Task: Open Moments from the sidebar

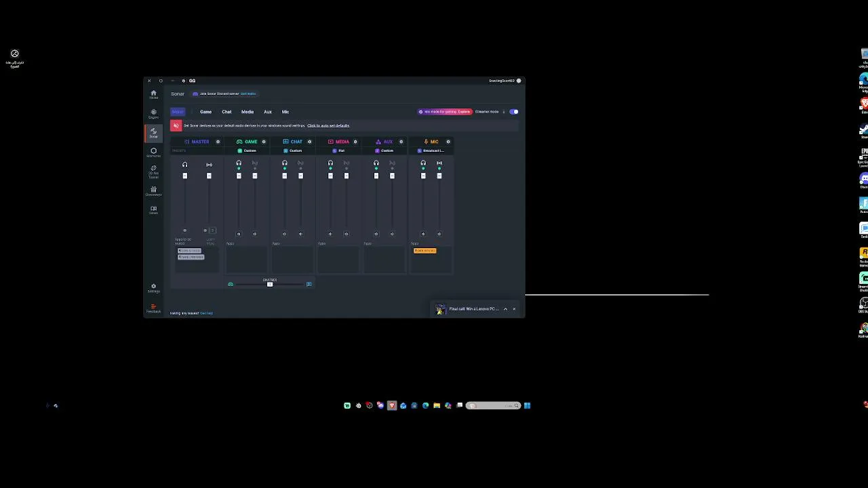Action: pos(153,152)
